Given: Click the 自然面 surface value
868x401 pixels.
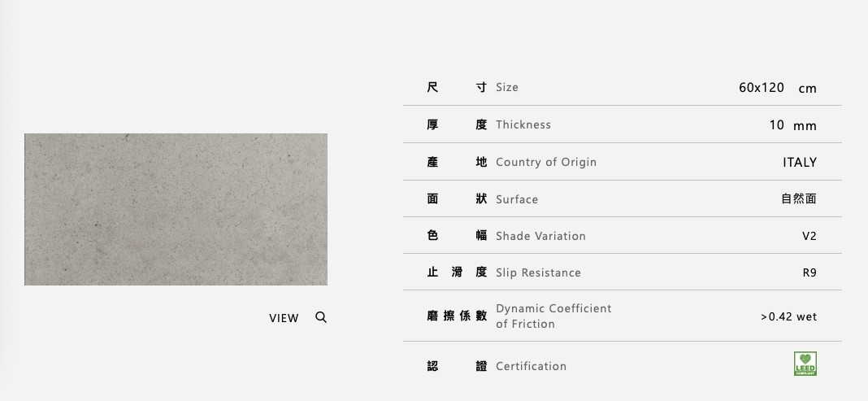Looking at the screenshot, I should [x=798, y=199].
